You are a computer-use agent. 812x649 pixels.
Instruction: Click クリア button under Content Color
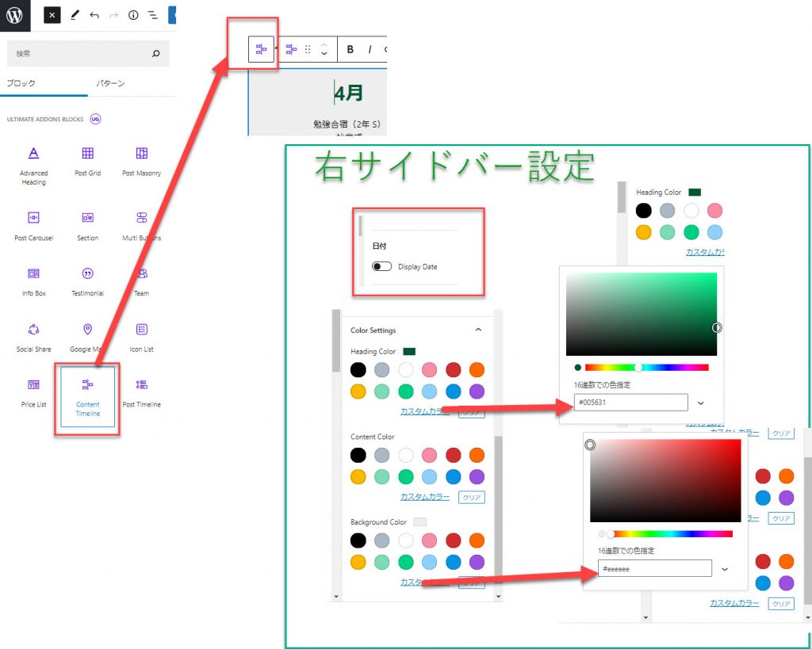[x=472, y=498]
